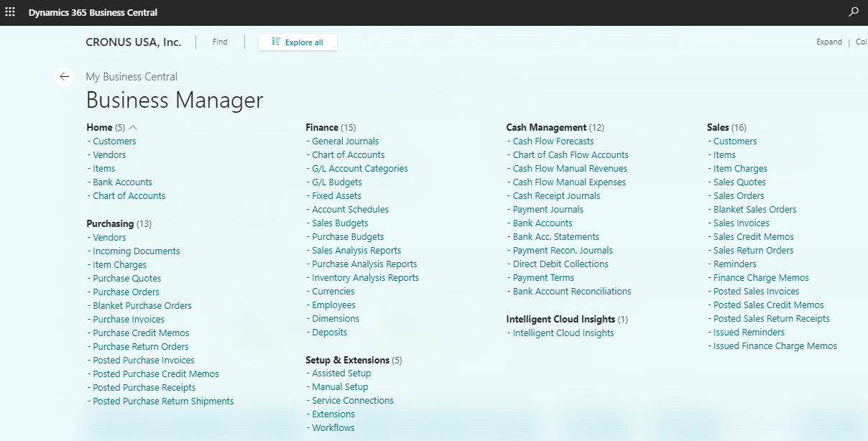This screenshot has width=868, height=441.
Task: Open Sales Orders
Action: point(739,196)
